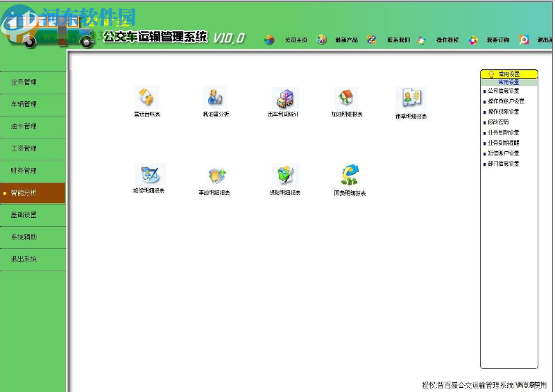The width and height of the screenshot is (555, 392).
Task: Click 业务到期提醒 in the right panel
Action: [504, 143]
